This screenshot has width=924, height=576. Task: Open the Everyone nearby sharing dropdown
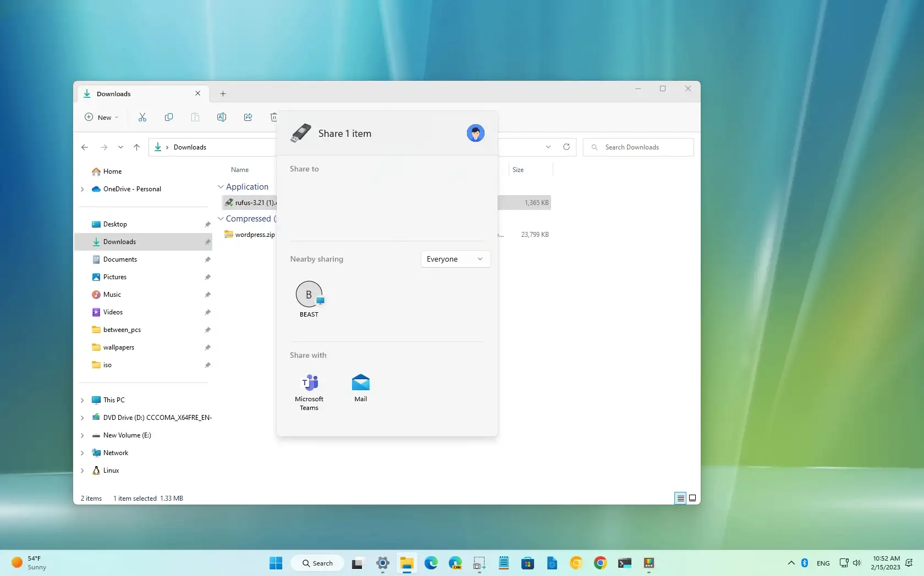pyautogui.click(x=455, y=259)
